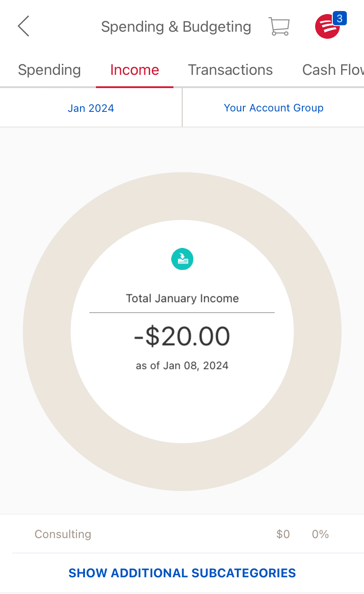Tap the back arrow icon

pos(24,26)
